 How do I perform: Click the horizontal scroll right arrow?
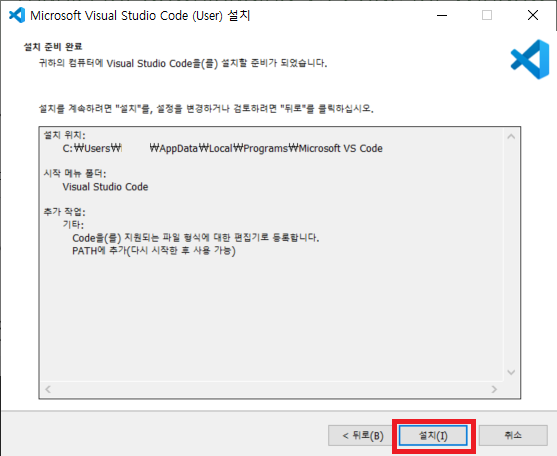tap(494, 389)
